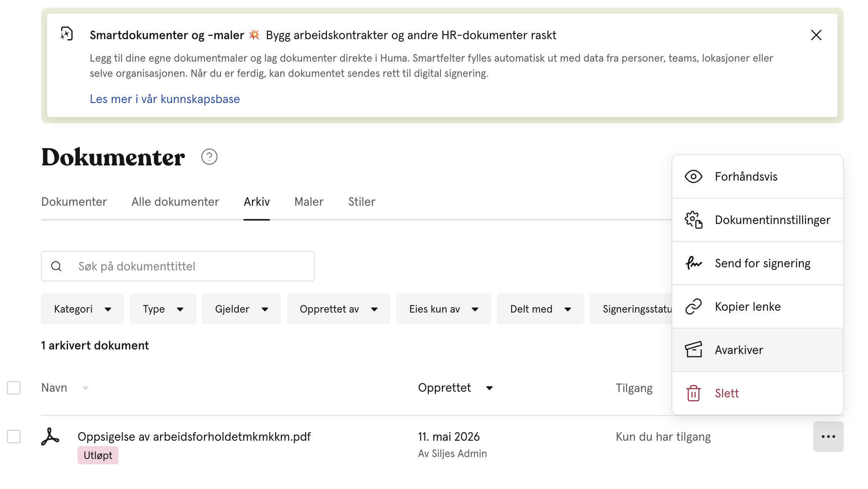Expand the Type filter dropdown
The image size is (868, 489).
tap(163, 309)
